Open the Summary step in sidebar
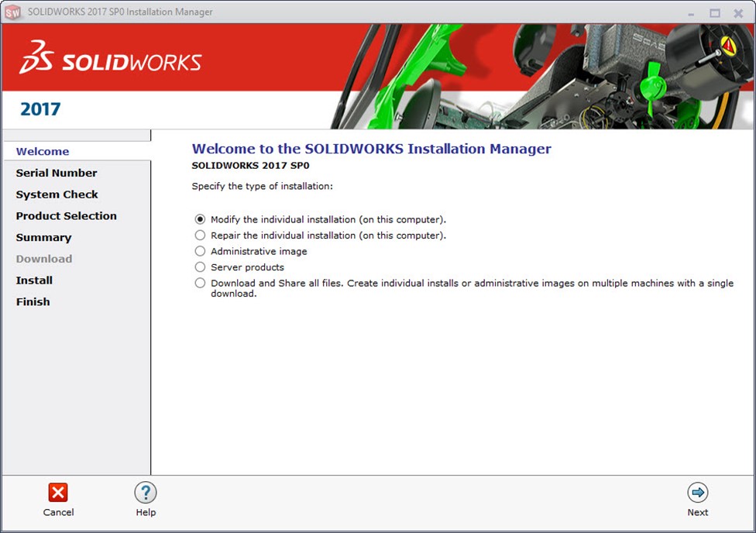The height and width of the screenshot is (533, 756). [x=43, y=238]
